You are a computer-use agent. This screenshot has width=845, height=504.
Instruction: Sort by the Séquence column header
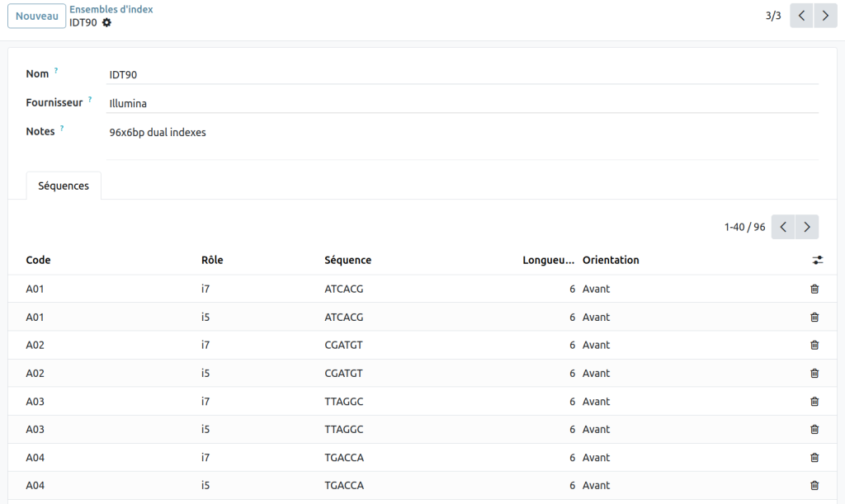pos(347,260)
